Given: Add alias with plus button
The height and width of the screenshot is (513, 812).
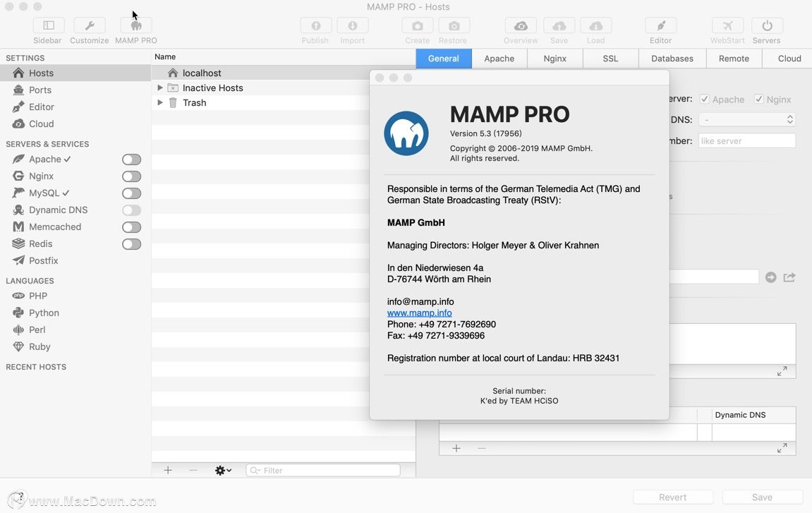Looking at the screenshot, I should point(456,448).
